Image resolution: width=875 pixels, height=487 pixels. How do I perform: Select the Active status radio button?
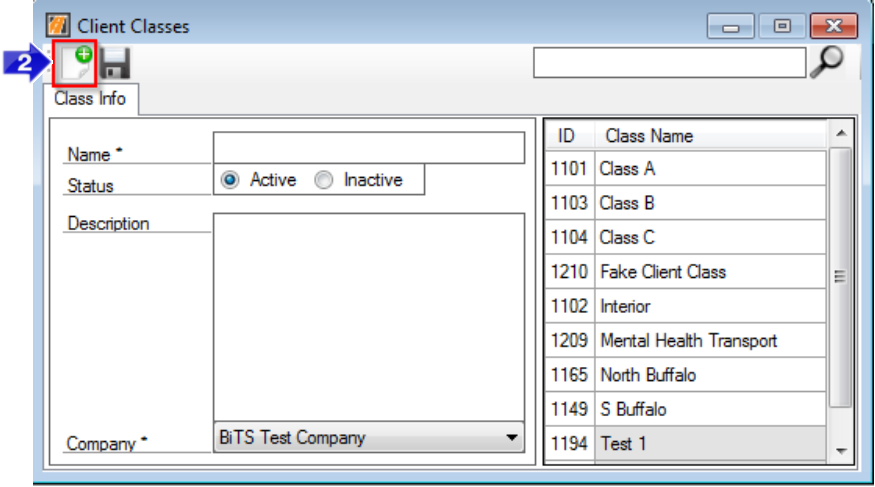[x=230, y=180]
